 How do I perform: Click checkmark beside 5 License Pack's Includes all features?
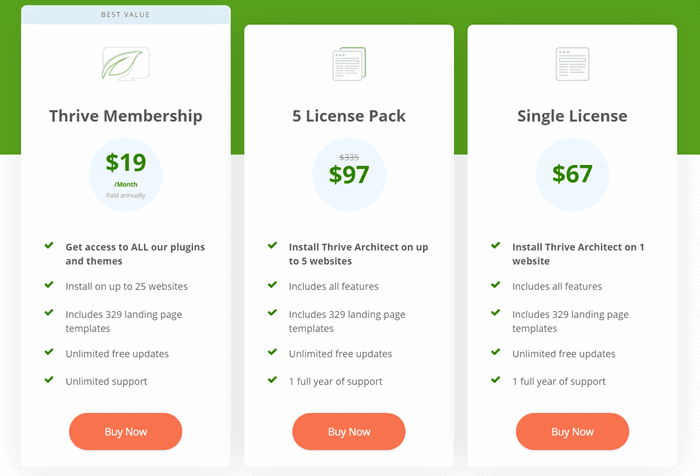pos(272,285)
